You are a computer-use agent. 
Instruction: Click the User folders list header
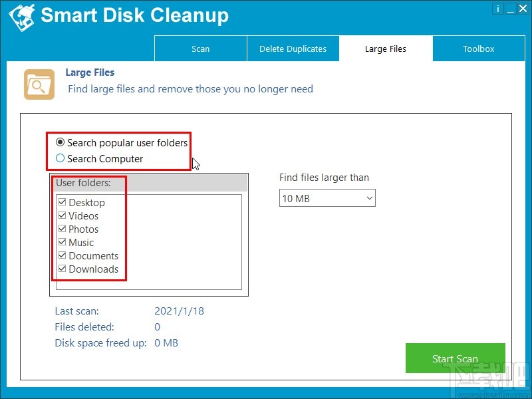pyautogui.click(x=149, y=184)
